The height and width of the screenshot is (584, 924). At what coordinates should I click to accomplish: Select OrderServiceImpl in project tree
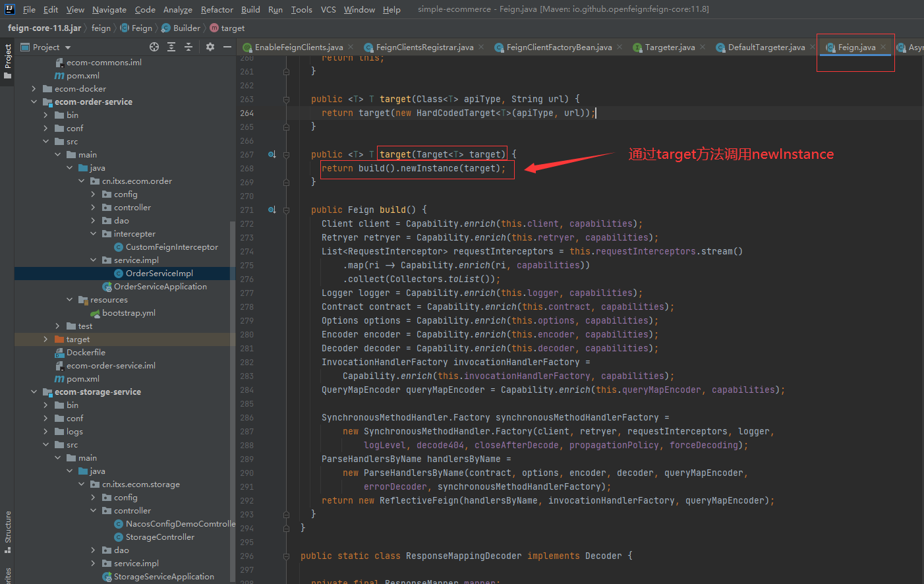coord(159,273)
